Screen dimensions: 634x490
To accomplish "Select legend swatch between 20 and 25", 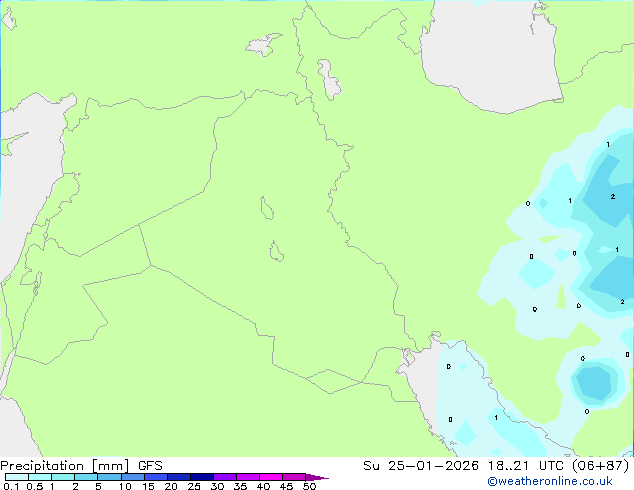I will tap(179, 477).
